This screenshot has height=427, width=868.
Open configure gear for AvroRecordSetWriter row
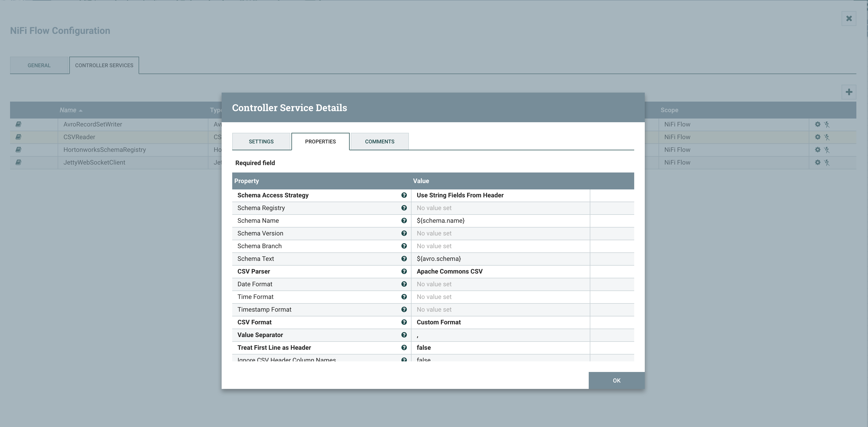(x=817, y=124)
